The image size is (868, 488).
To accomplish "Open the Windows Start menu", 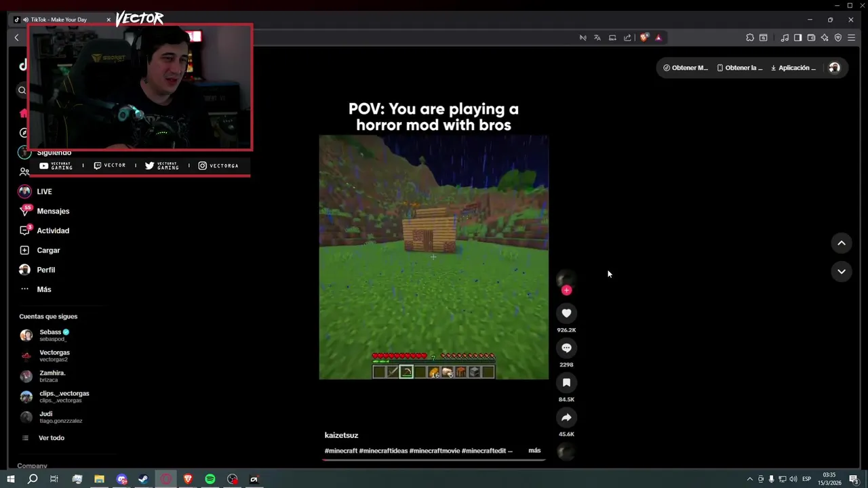I will [11, 479].
